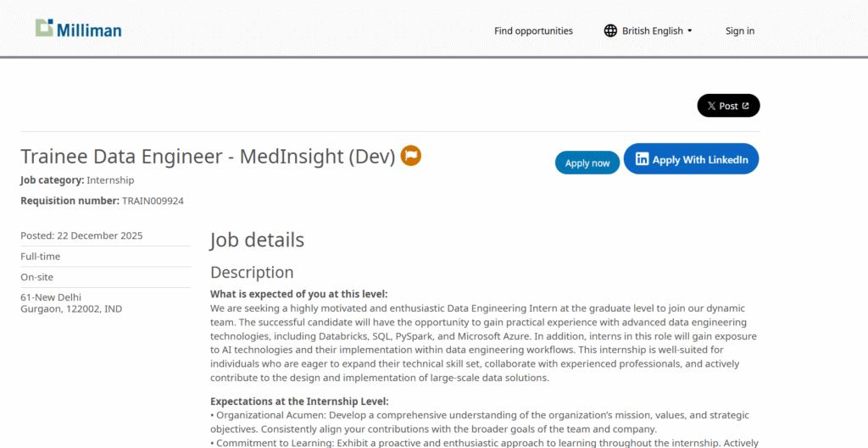
Task: Click the LinkedIn "in" logo icon
Action: click(643, 159)
